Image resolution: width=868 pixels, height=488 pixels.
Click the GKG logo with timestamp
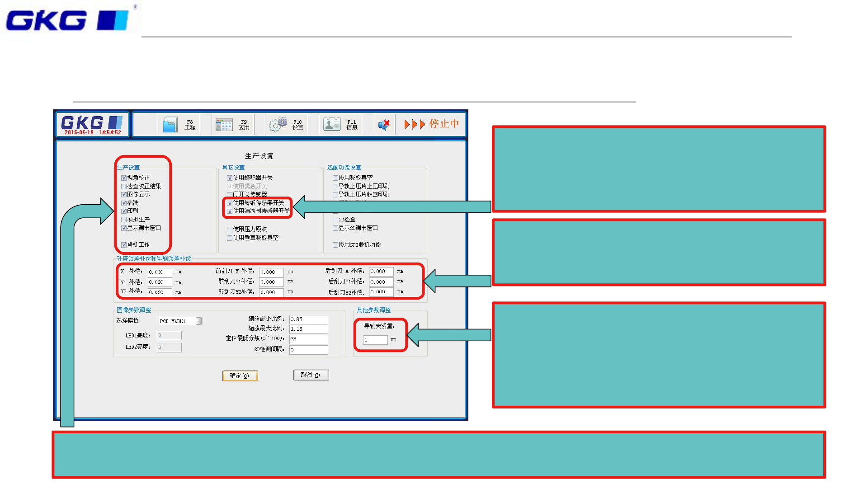point(92,125)
